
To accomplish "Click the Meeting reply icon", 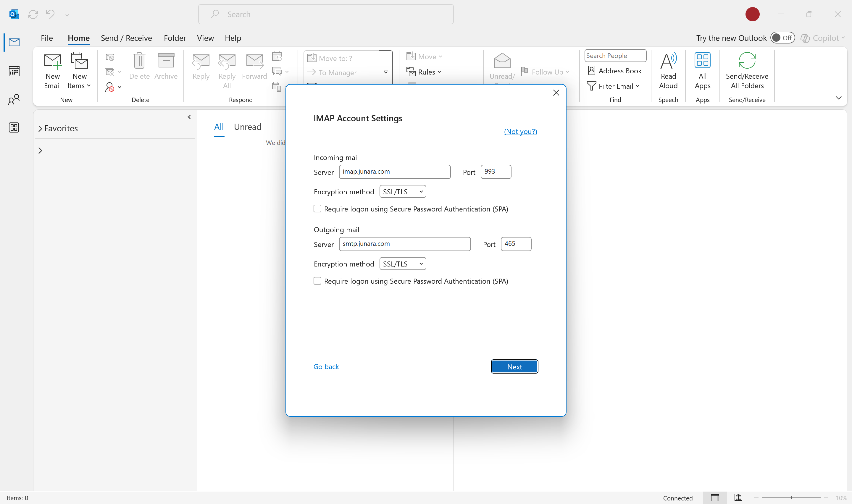I will coord(277,56).
